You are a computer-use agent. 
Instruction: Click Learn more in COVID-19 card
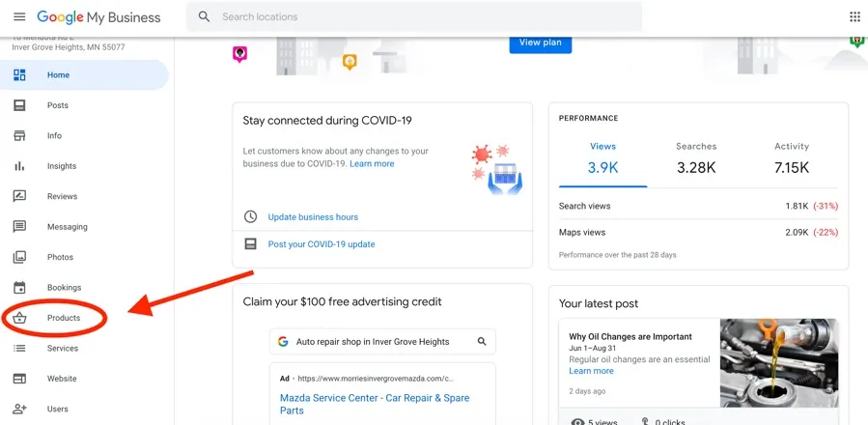372,163
